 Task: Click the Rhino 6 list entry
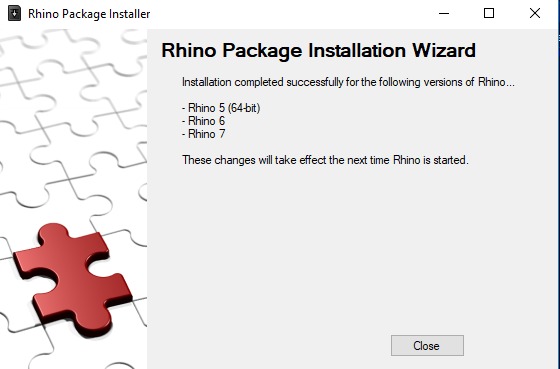point(204,121)
